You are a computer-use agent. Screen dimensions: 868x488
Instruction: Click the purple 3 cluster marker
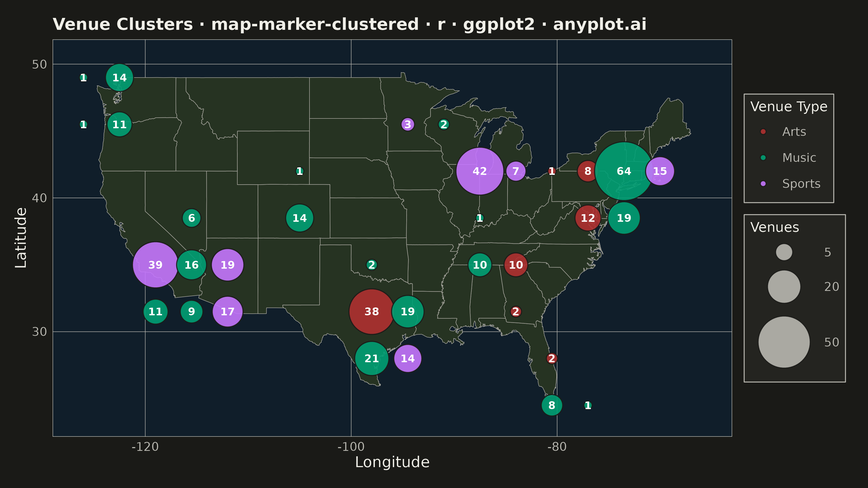coord(407,124)
